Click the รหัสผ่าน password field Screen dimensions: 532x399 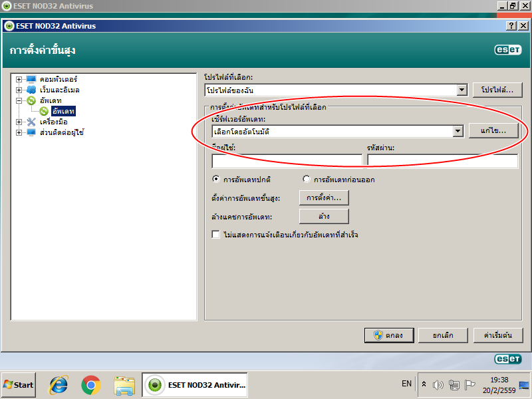coord(443,161)
